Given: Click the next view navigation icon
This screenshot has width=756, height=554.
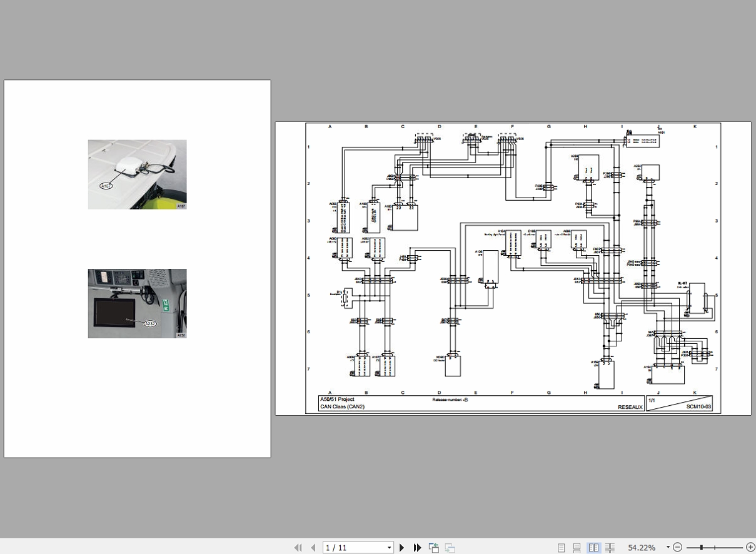Looking at the screenshot, I should point(450,548).
